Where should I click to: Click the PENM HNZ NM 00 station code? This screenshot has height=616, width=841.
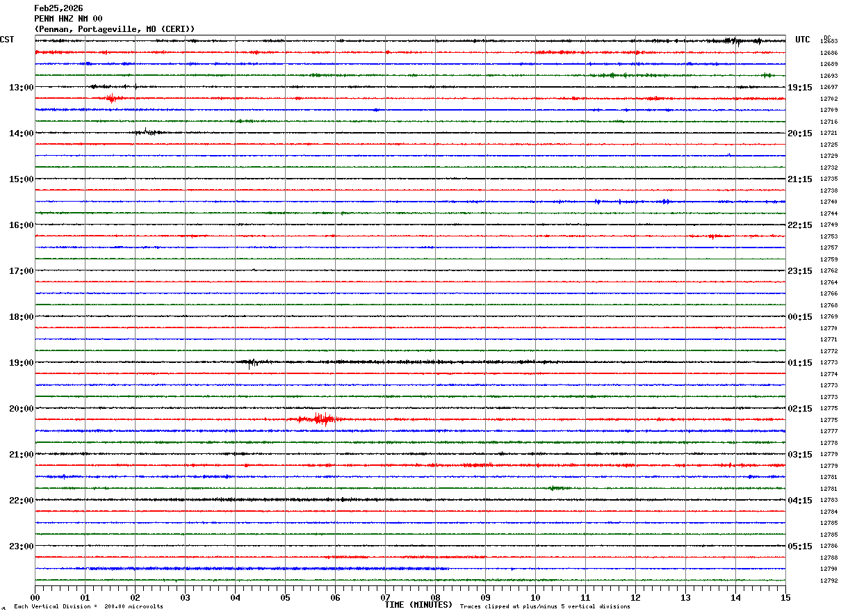68,19
